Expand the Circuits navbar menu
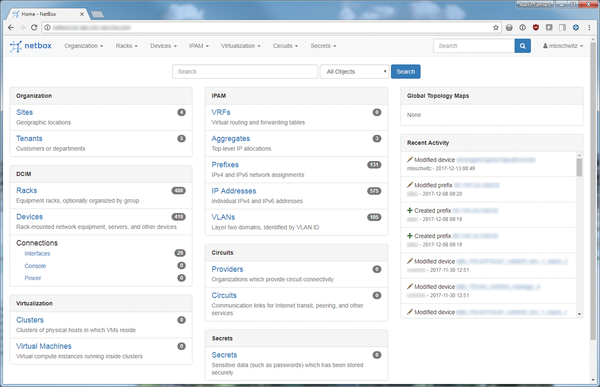 tap(285, 46)
